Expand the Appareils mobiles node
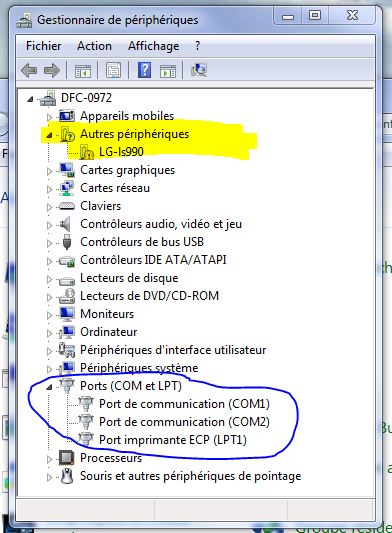Image resolution: width=392 pixels, height=533 pixels. click(x=50, y=117)
